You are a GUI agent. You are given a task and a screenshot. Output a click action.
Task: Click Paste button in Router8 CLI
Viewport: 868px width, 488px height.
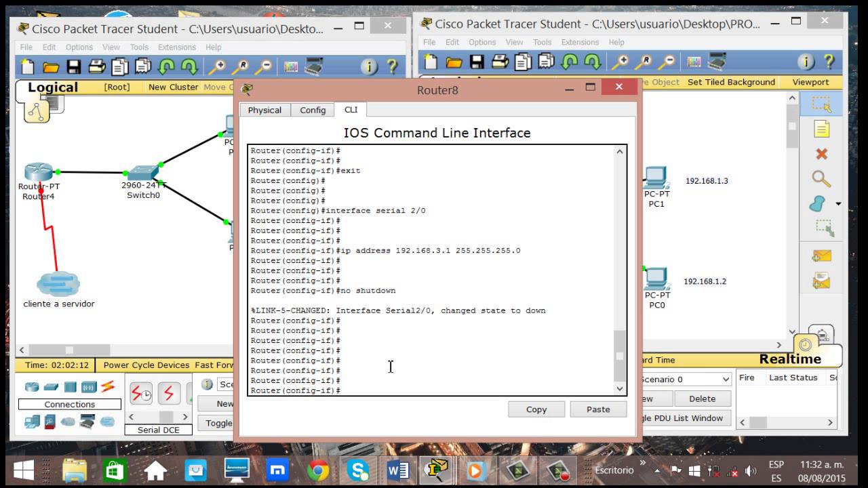(x=598, y=409)
